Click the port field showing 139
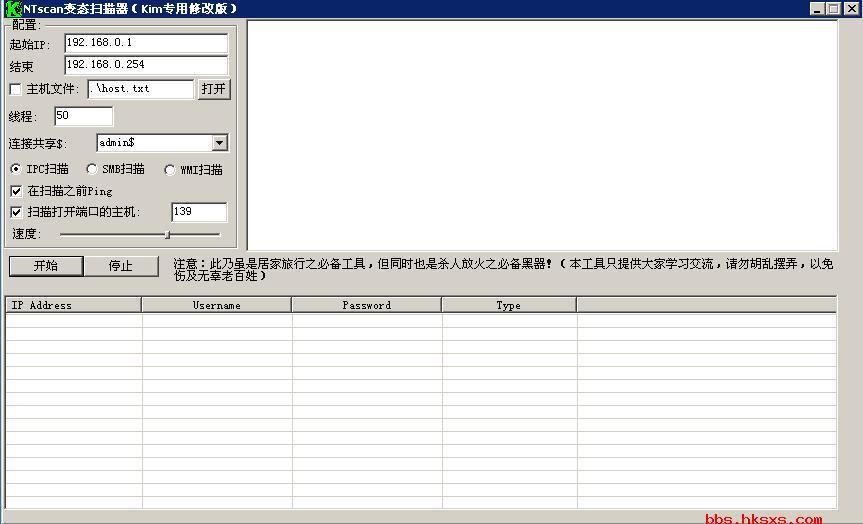863x524 pixels. coord(199,212)
